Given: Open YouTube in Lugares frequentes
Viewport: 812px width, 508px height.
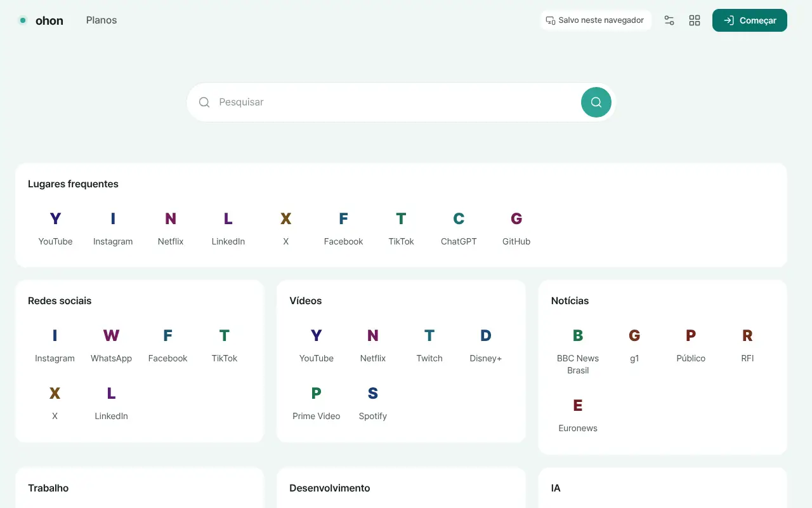Looking at the screenshot, I should (55, 229).
